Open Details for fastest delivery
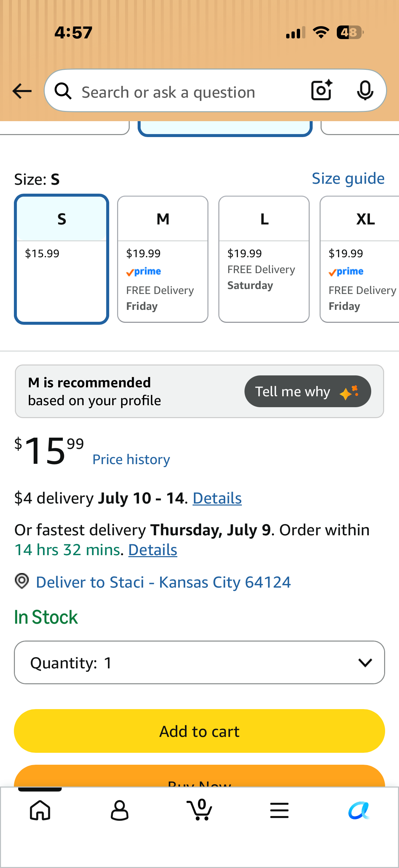The image size is (399, 868). (x=153, y=550)
